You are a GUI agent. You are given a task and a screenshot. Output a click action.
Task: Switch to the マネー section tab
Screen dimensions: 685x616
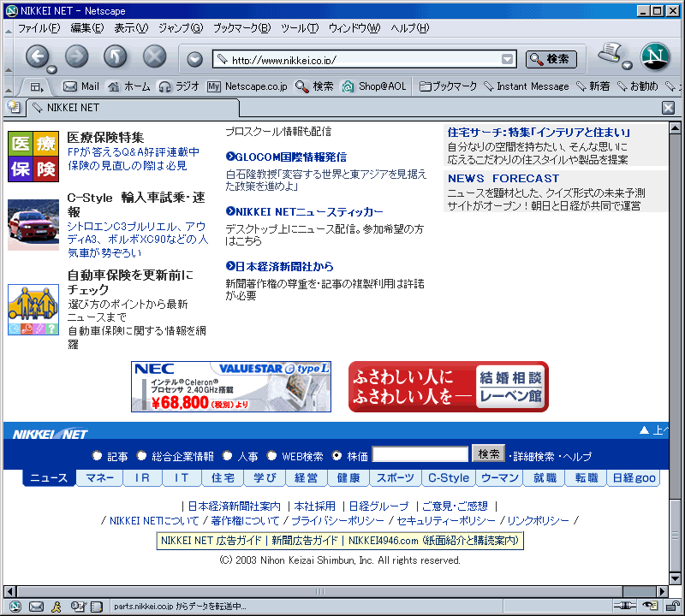(99, 477)
